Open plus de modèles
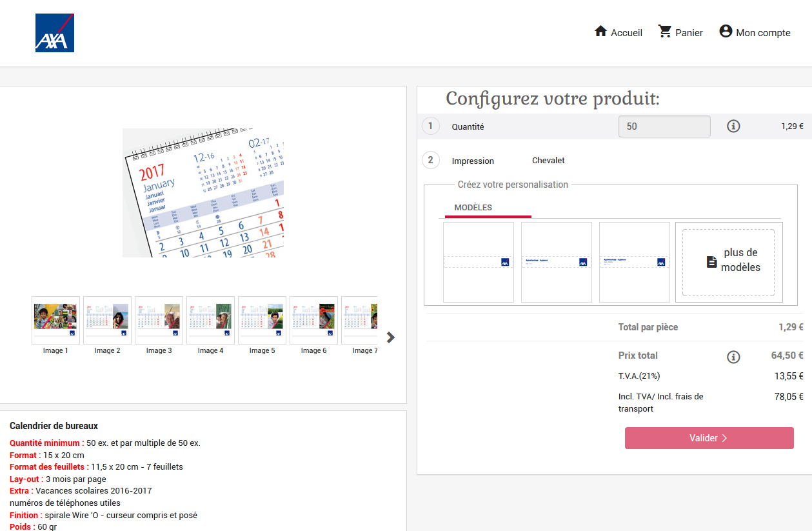Screen dimensions: 812x531 (x=729, y=262)
